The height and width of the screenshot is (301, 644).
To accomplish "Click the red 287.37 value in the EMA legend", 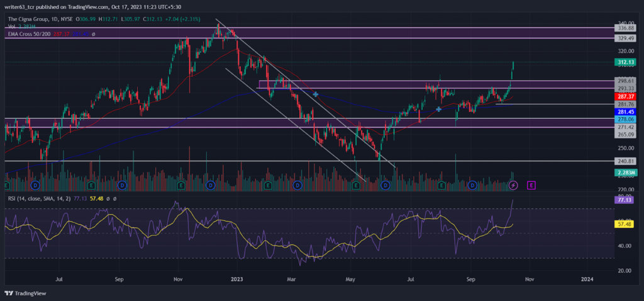I will tap(60, 34).
